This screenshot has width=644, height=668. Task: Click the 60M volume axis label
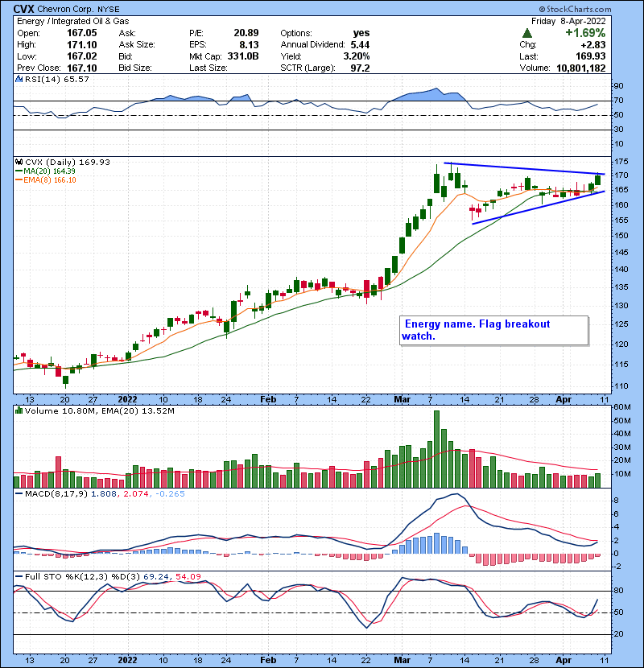(x=622, y=407)
